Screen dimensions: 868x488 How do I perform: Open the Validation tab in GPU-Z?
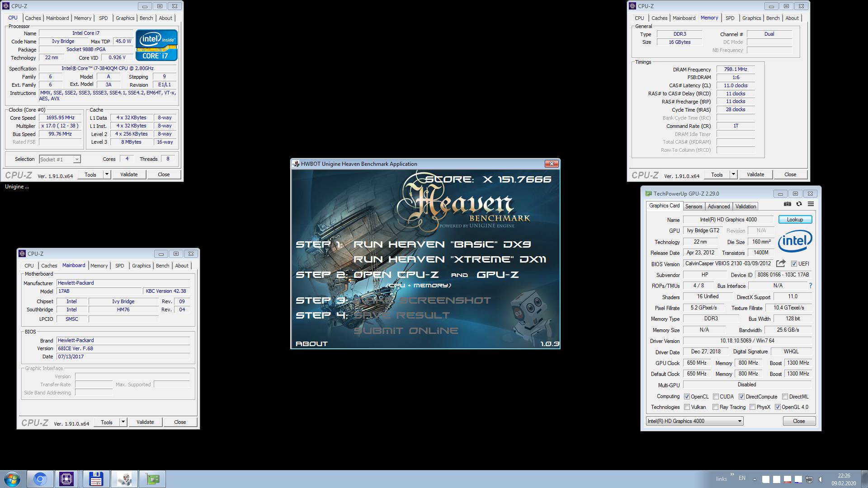745,206
